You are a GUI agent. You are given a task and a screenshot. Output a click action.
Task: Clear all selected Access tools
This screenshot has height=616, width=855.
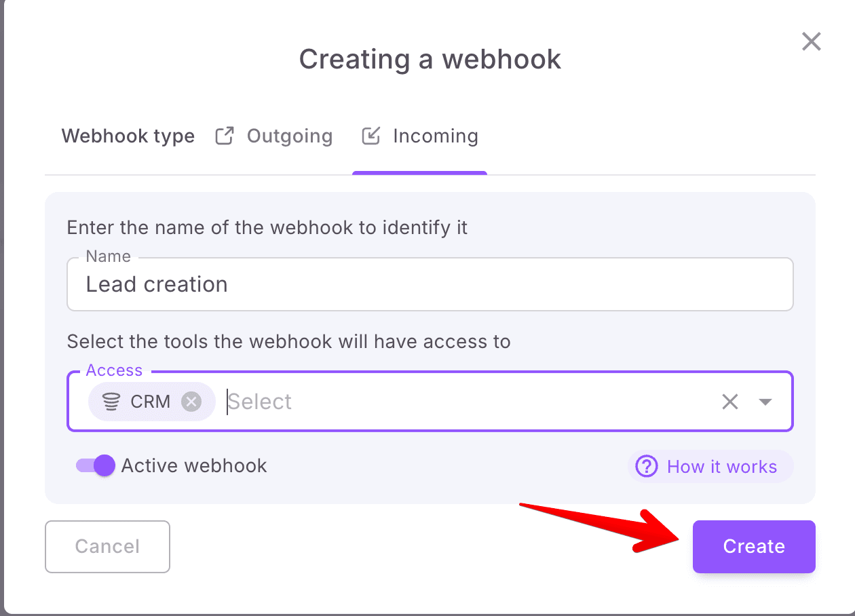729,402
